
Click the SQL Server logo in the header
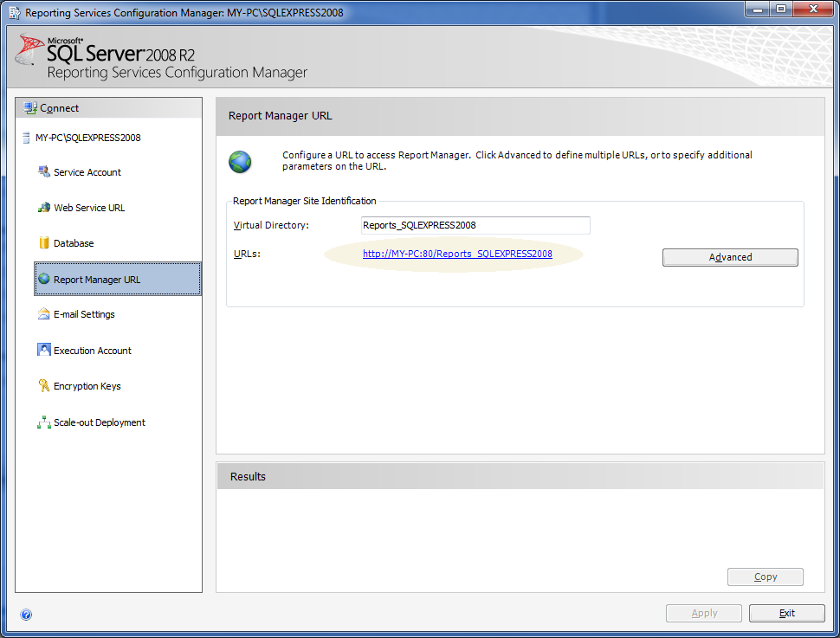29,49
